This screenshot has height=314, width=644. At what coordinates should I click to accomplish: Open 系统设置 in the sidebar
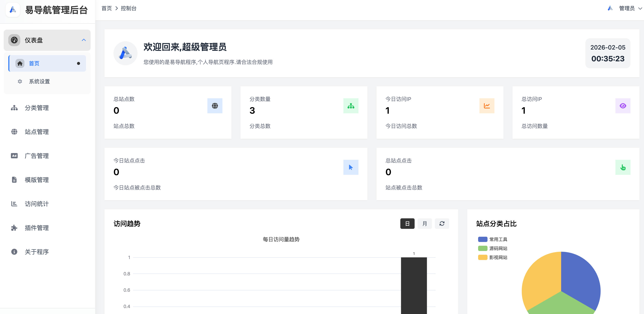tap(47, 81)
